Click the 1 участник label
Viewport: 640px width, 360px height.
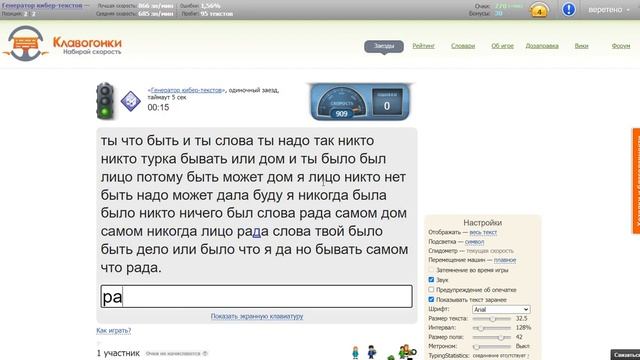point(118,353)
